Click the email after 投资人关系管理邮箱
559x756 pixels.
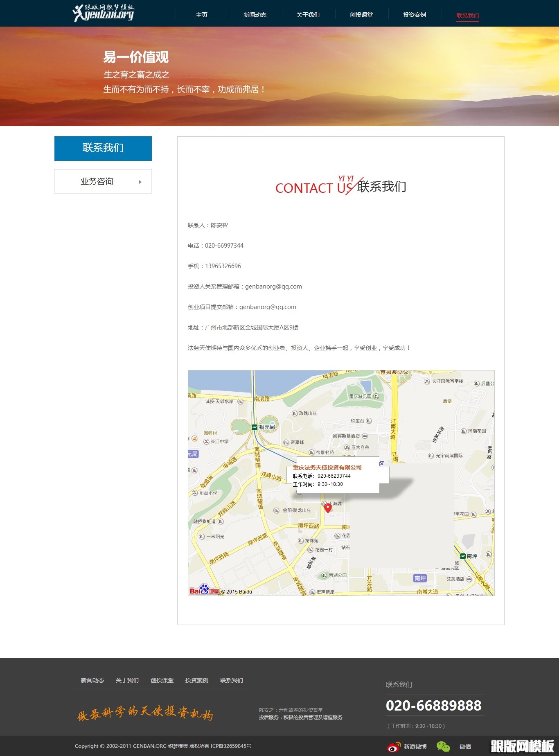tap(273, 287)
